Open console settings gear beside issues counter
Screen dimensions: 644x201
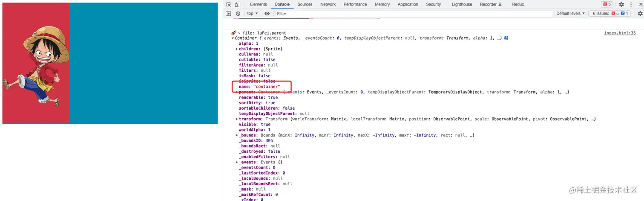pos(640,14)
